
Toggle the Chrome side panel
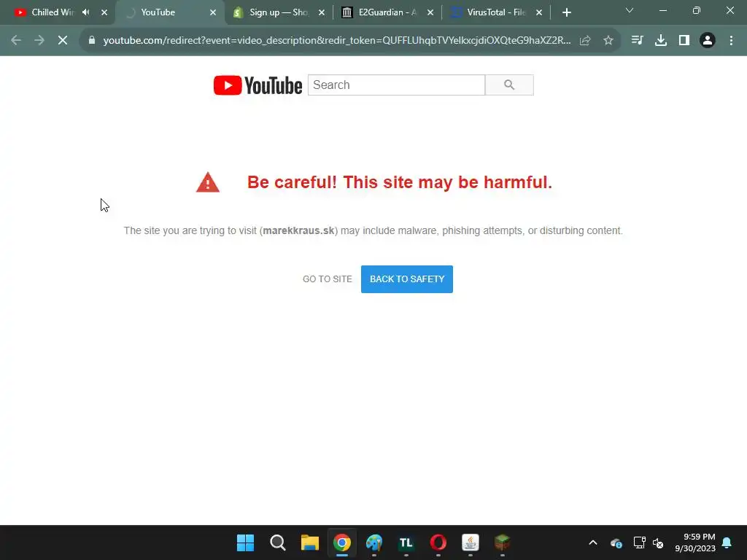(x=684, y=41)
